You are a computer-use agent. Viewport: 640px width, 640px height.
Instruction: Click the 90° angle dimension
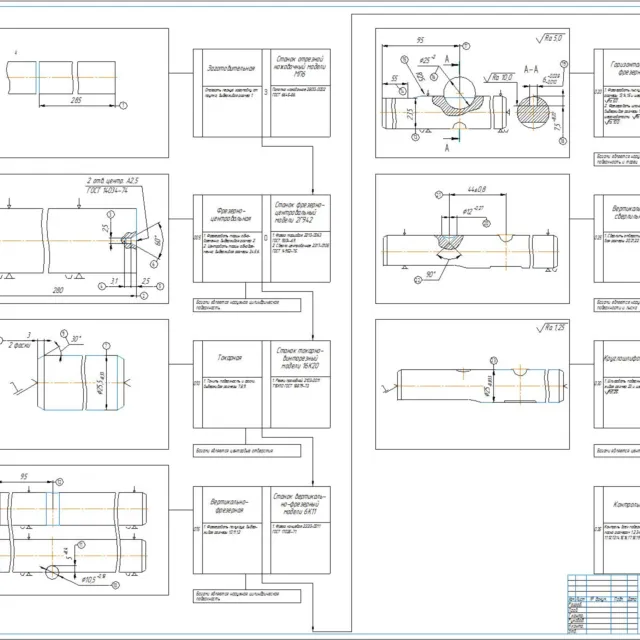(431, 274)
